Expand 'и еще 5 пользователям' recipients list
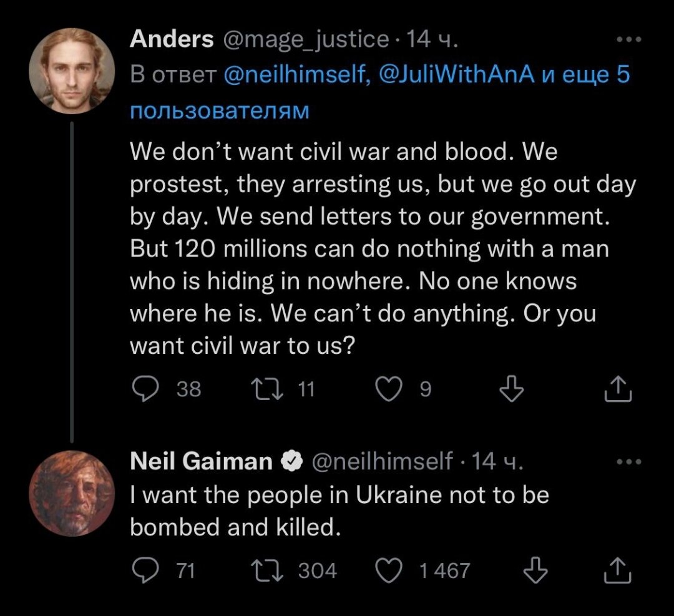This screenshot has width=674, height=616. tap(380, 92)
